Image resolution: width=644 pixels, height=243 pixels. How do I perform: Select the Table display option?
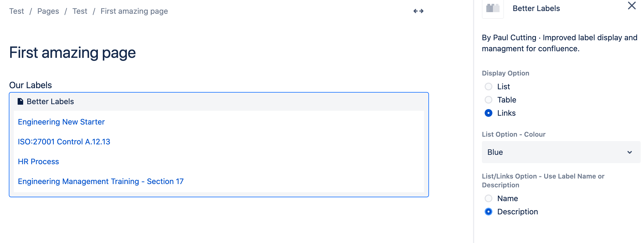point(489,100)
